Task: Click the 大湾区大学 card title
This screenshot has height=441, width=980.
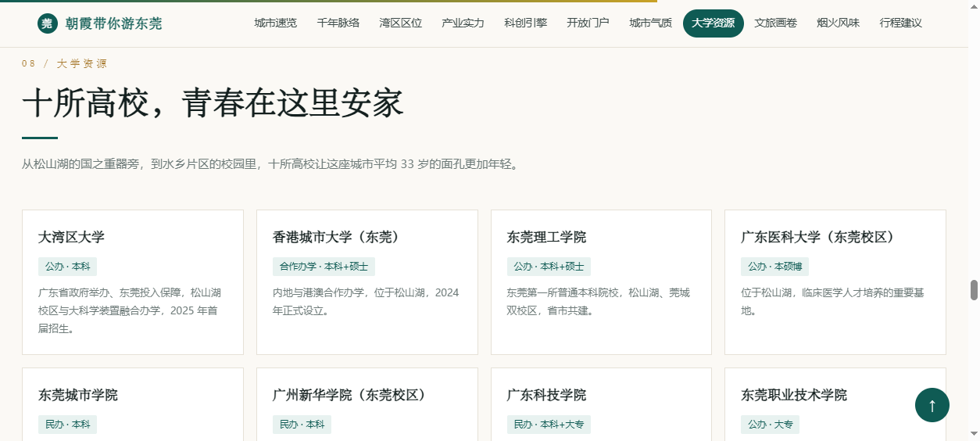Action: point(71,237)
